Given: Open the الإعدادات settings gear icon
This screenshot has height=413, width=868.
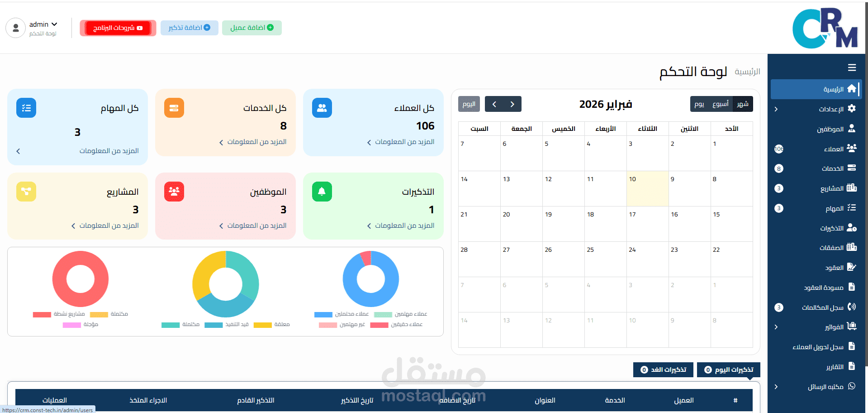Looking at the screenshot, I should 851,109.
